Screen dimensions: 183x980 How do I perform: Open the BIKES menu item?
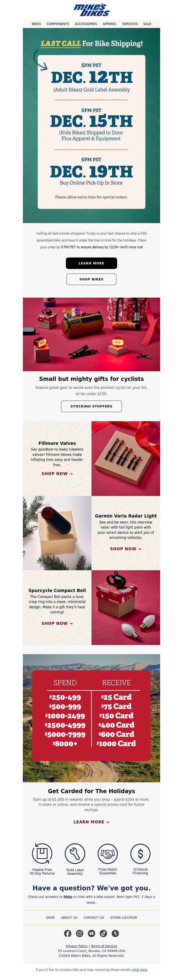click(36, 24)
